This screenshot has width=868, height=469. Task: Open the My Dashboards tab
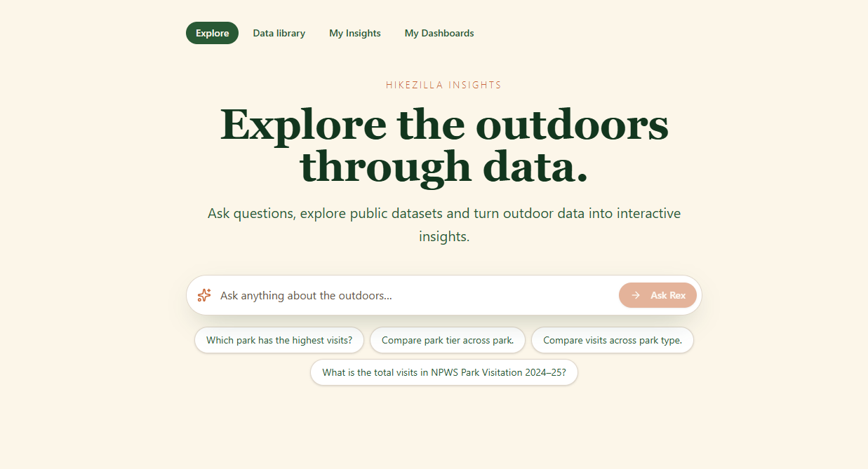[x=439, y=33]
